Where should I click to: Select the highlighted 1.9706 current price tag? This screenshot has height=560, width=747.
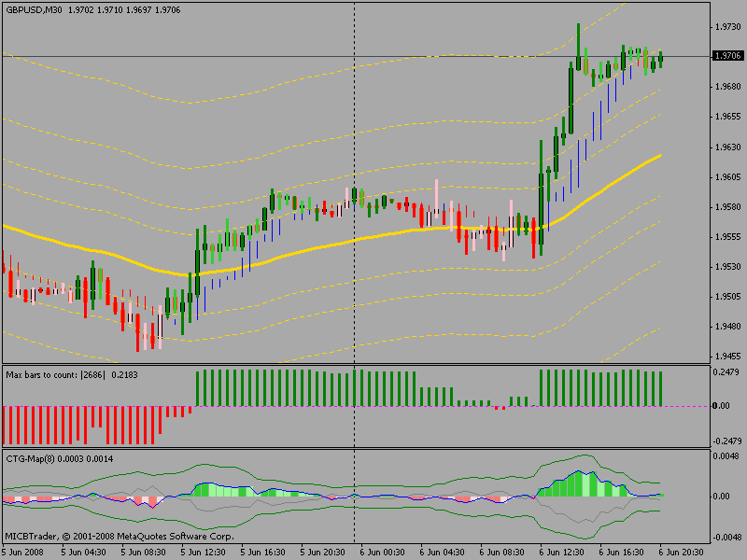[726, 56]
